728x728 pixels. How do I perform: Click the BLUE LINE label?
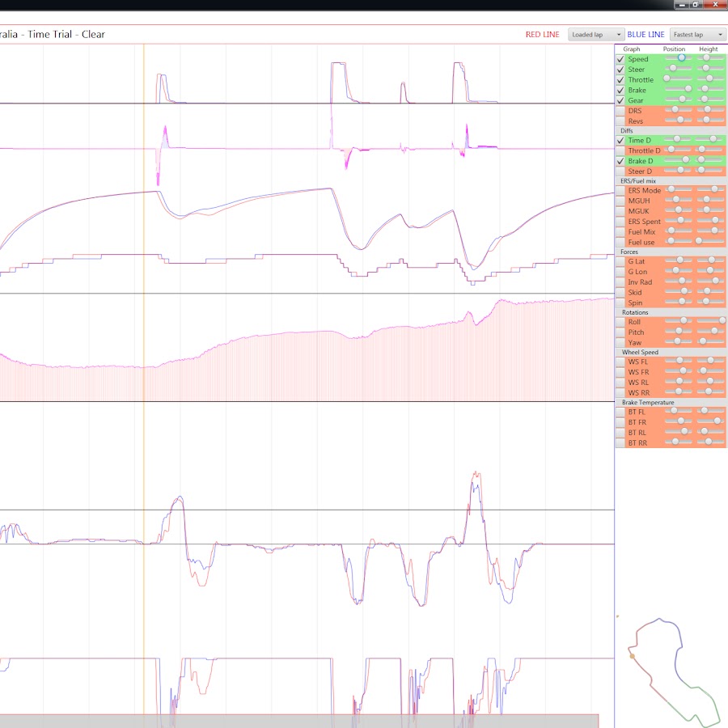[645, 34]
